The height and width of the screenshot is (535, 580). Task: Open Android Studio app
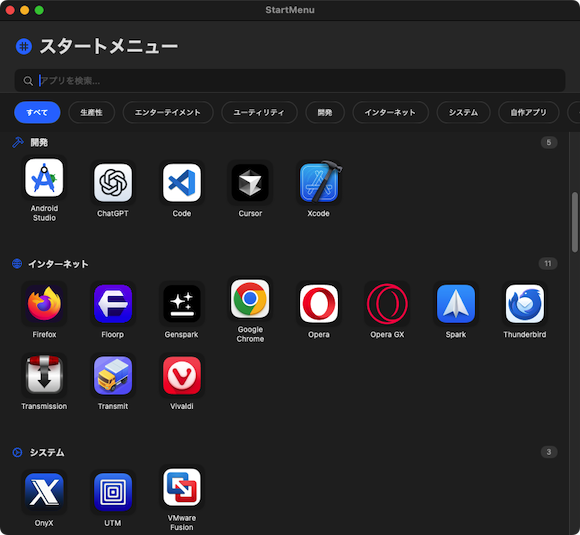[x=44, y=178]
